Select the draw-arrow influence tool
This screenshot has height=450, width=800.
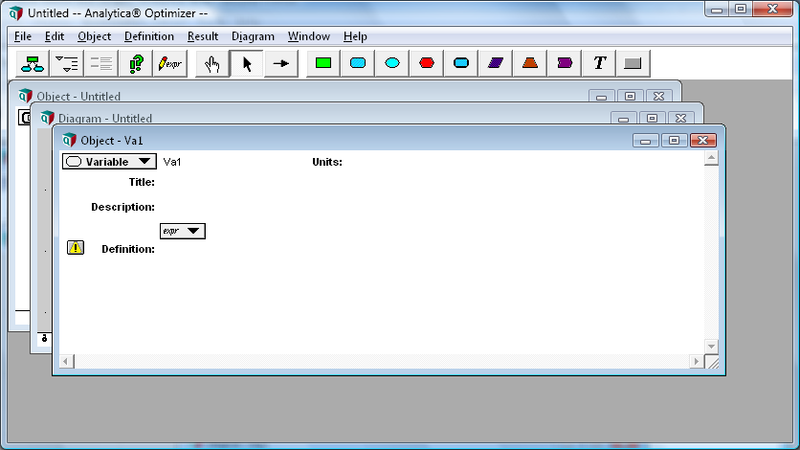(x=281, y=64)
